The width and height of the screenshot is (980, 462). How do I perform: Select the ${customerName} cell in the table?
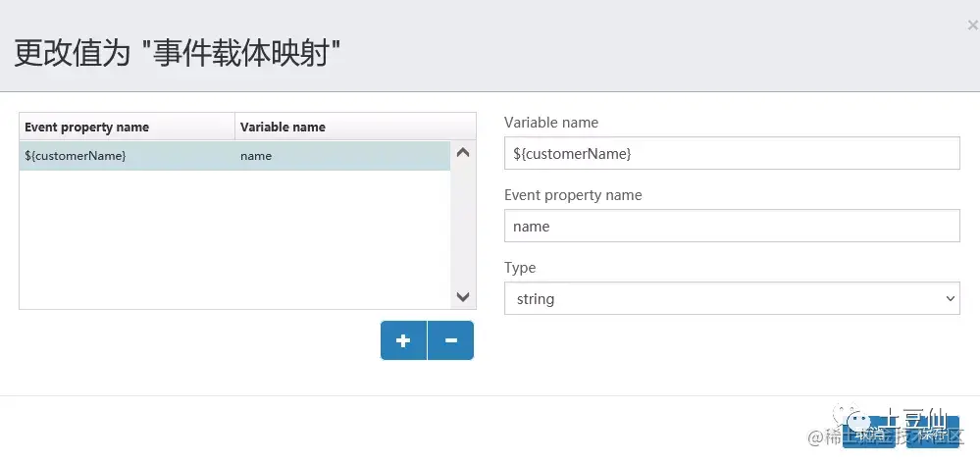128,156
